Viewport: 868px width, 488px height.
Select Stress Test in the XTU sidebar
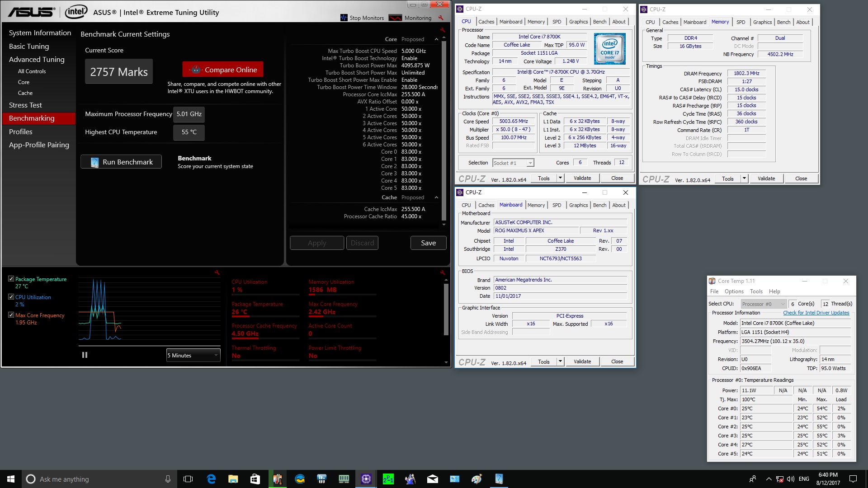pyautogui.click(x=25, y=105)
